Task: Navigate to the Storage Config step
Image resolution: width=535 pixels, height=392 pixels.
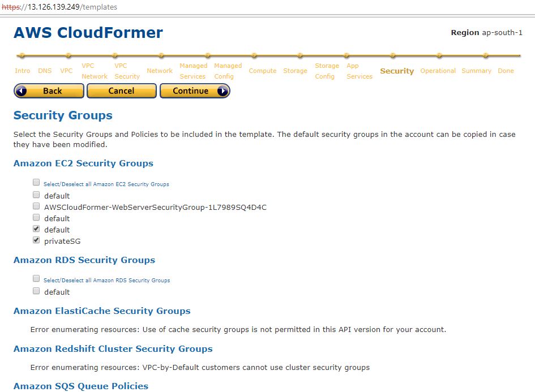Action: (326, 71)
